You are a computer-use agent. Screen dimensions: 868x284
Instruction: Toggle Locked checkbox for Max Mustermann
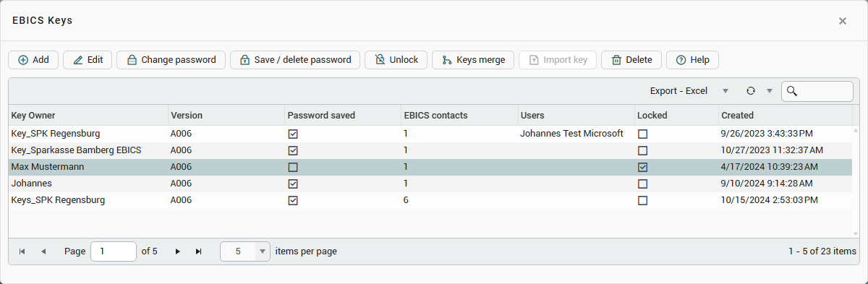(642, 167)
